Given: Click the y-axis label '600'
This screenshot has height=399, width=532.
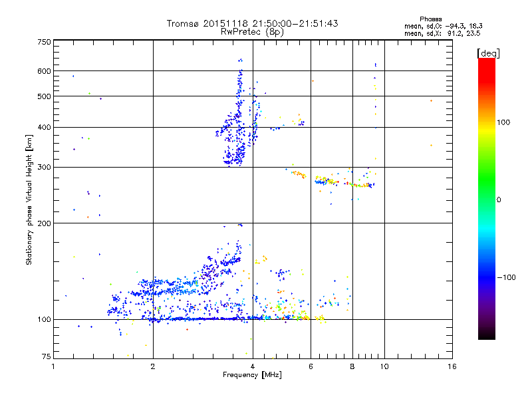Looking at the screenshot, I should click(44, 71).
